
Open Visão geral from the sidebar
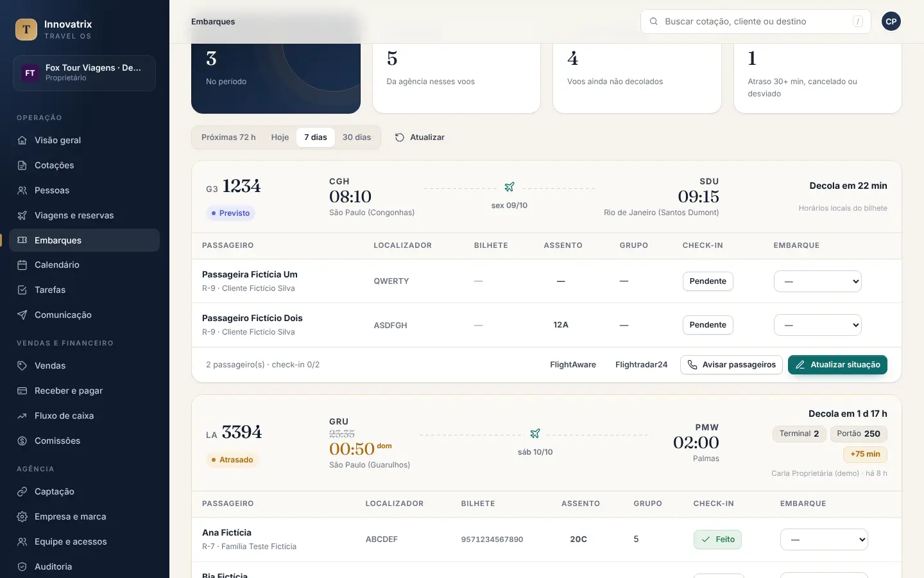[84, 140]
